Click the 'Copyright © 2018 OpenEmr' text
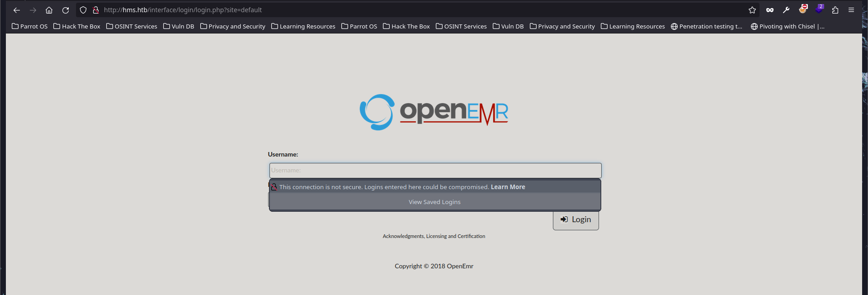The width and height of the screenshot is (868, 295). (x=434, y=266)
